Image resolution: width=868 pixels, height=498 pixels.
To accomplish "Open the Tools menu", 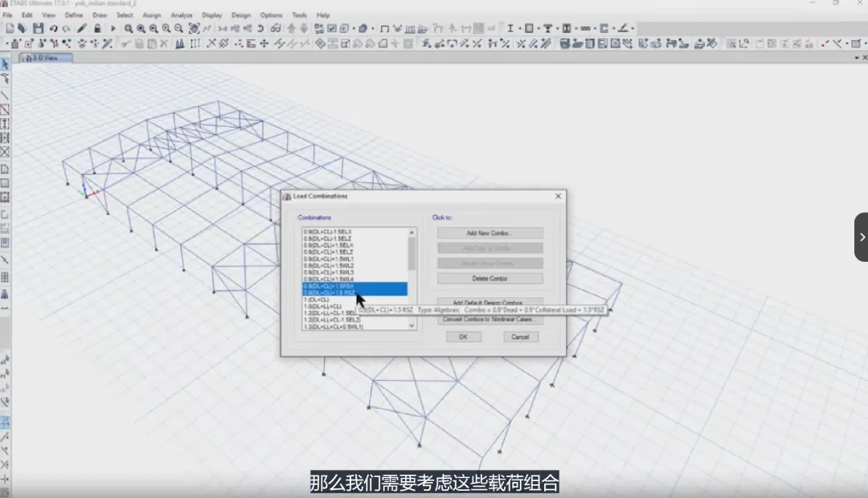I will click(300, 15).
